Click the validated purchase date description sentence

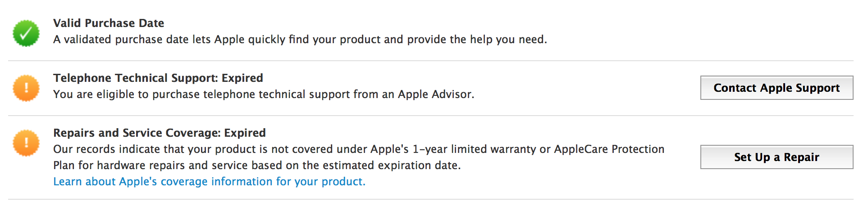coord(300,40)
